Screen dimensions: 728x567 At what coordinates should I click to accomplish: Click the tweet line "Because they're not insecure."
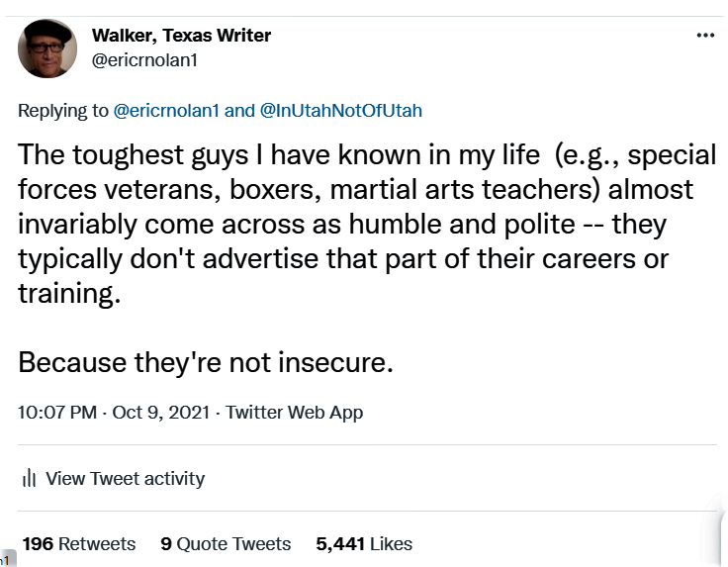tap(206, 362)
